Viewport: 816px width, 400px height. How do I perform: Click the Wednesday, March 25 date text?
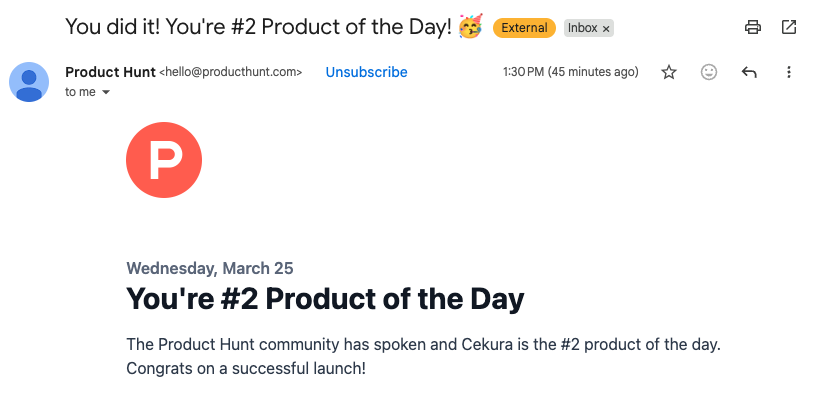pos(210,268)
